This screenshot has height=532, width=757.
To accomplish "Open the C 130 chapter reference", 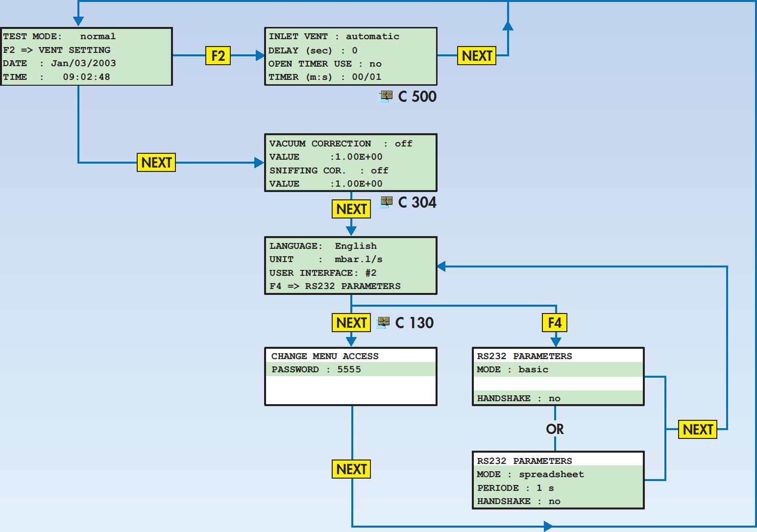I will (x=414, y=323).
